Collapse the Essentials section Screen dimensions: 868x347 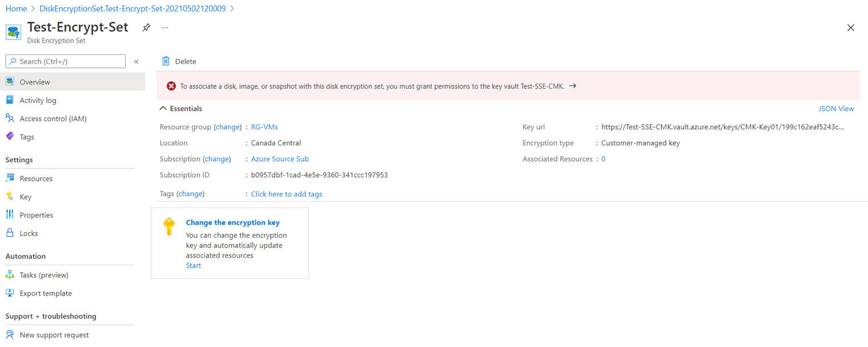pyautogui.click(x=181, y=109)
